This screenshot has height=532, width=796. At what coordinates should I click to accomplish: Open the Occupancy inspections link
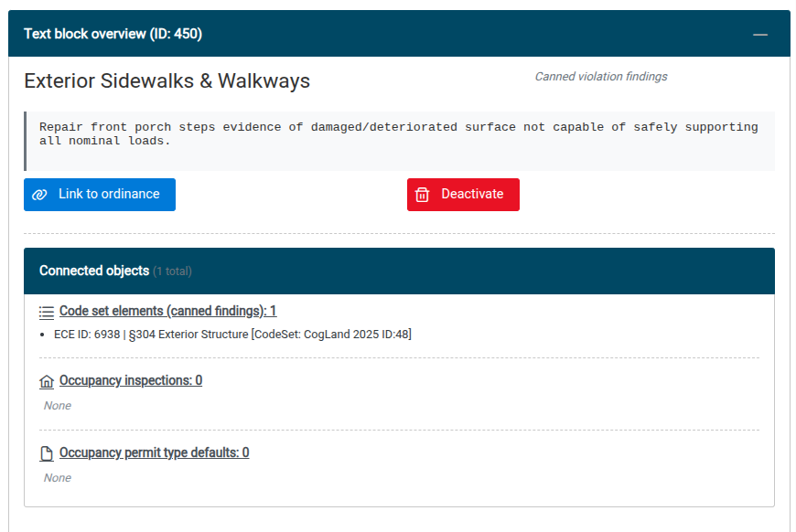131,380
